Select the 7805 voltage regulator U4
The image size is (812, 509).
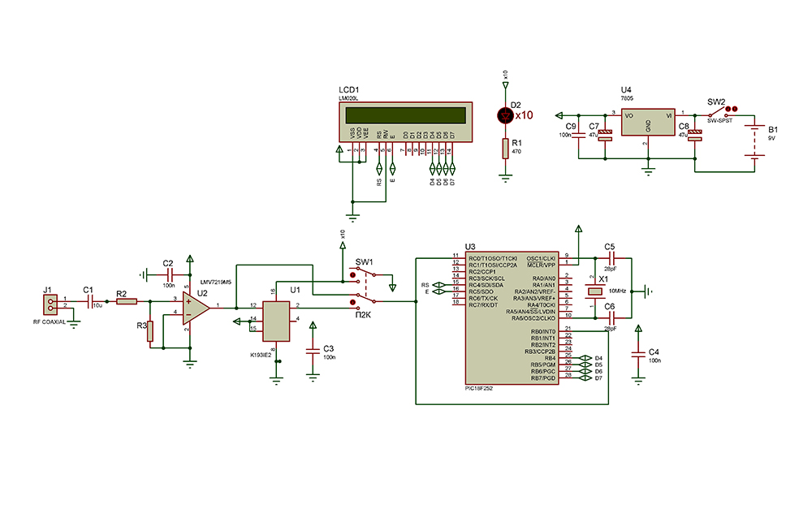pos(648,121)
